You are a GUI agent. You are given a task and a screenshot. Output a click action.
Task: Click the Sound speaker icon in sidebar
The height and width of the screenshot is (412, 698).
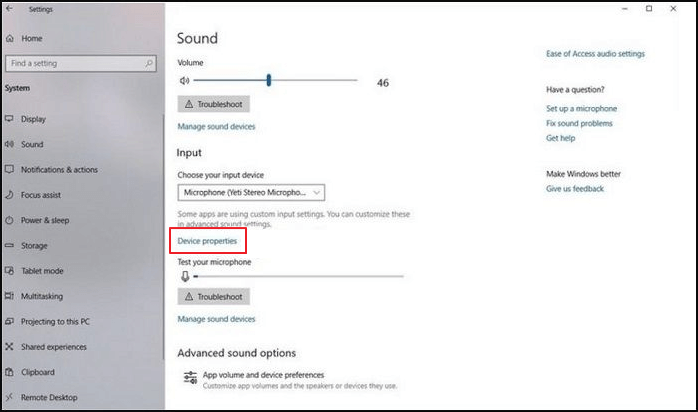coord(9,144)
